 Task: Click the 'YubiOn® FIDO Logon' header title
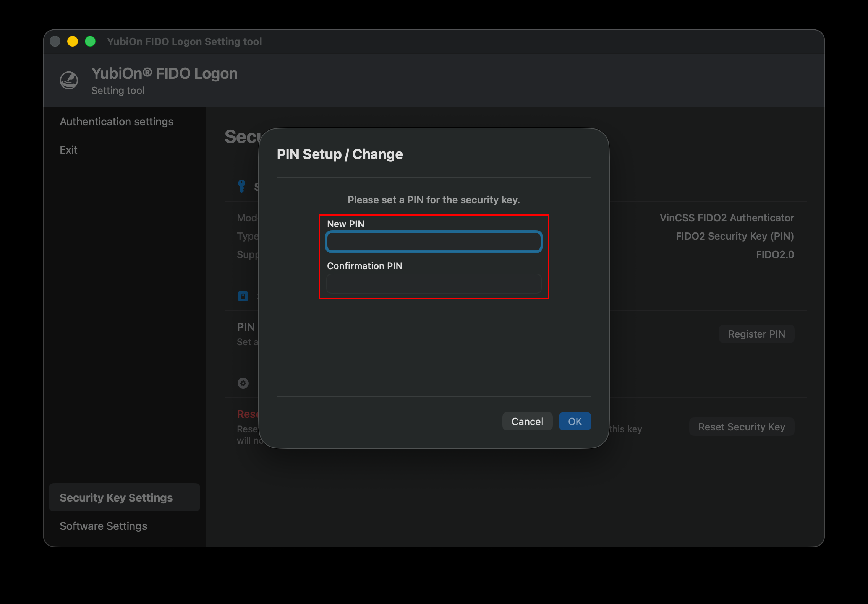[164, 73]
